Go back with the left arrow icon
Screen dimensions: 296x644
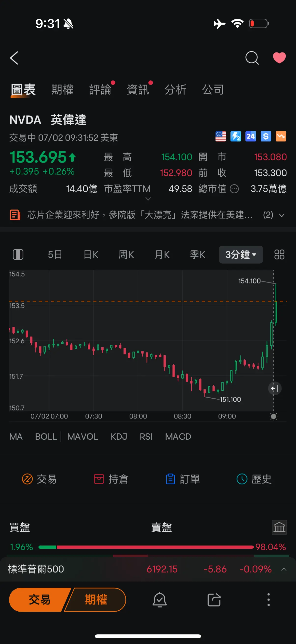[14, 58]
